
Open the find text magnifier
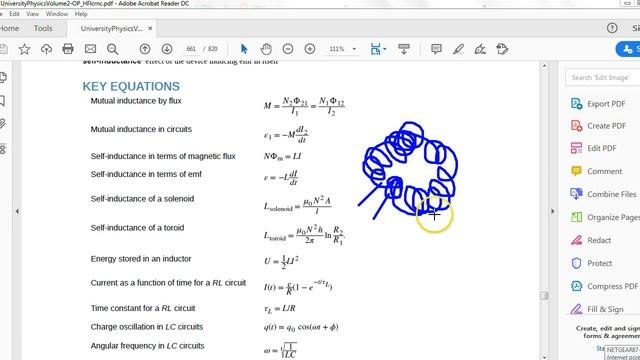tap(112, 49)
